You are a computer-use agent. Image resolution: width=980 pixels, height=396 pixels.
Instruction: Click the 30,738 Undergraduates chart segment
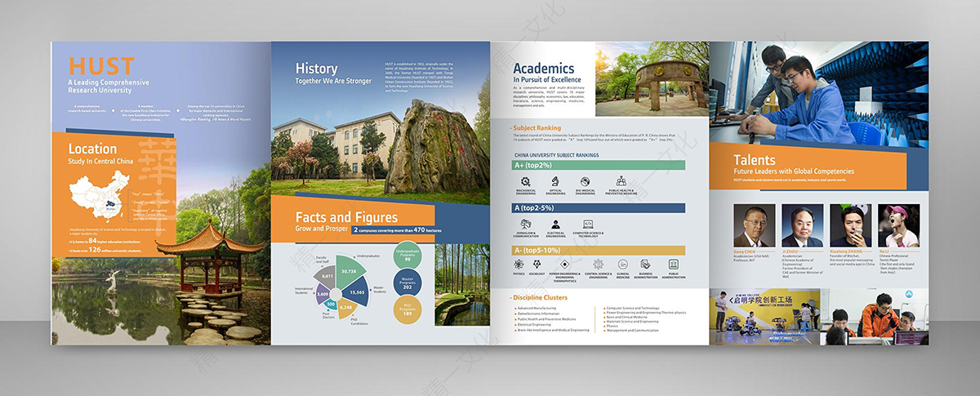349,270
